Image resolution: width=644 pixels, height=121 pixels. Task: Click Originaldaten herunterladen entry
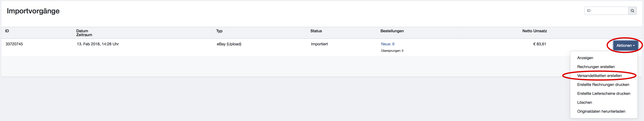[x=601, y=111]
